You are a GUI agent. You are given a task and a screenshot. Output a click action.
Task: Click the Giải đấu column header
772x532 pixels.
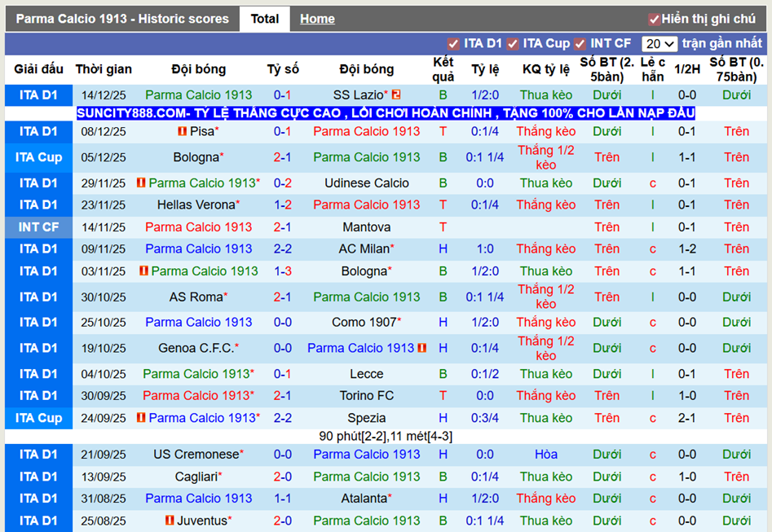[x=38, y=69]
